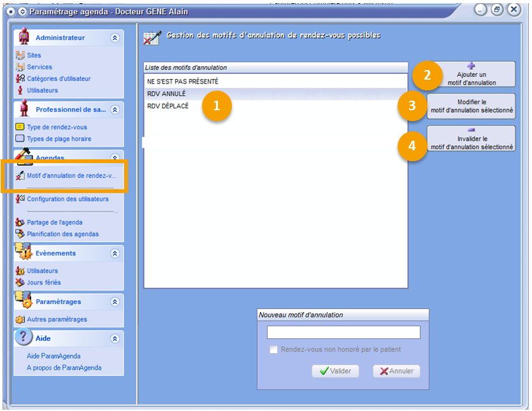Select 'RDV DÉPLACÉ' in the list
Viewport: 532px width, 411px height.
click(168, 106)
